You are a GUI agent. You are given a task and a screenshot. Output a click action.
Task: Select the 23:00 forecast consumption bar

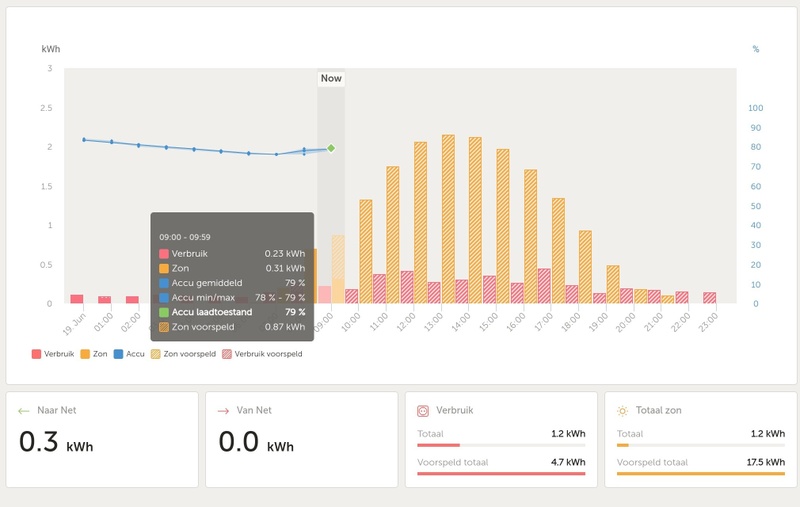710,298
